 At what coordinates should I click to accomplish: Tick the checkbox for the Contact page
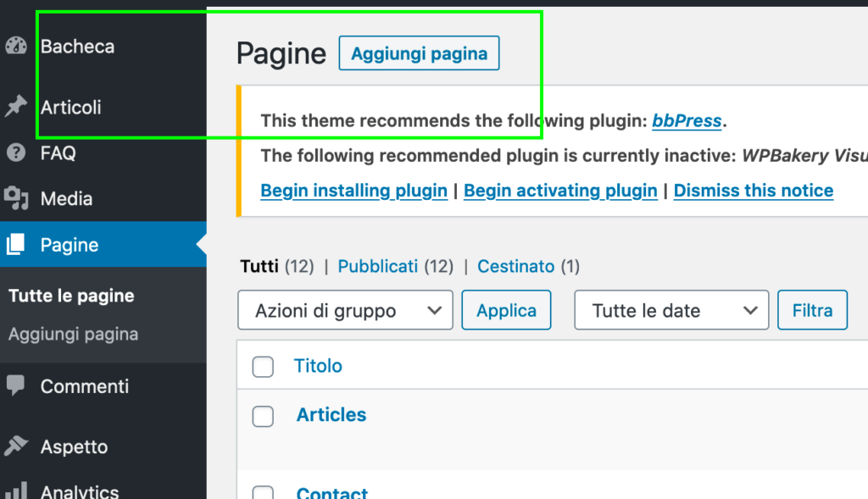264,493
